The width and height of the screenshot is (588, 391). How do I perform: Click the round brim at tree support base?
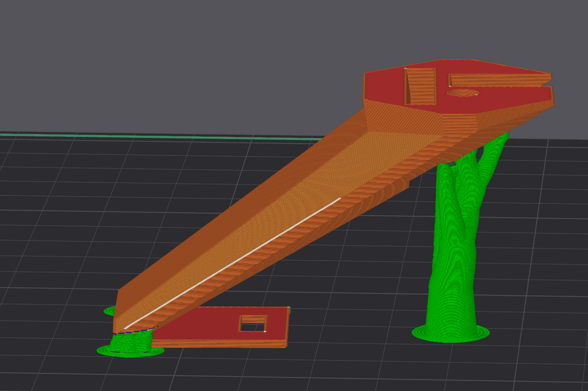[x=451, y=333]
